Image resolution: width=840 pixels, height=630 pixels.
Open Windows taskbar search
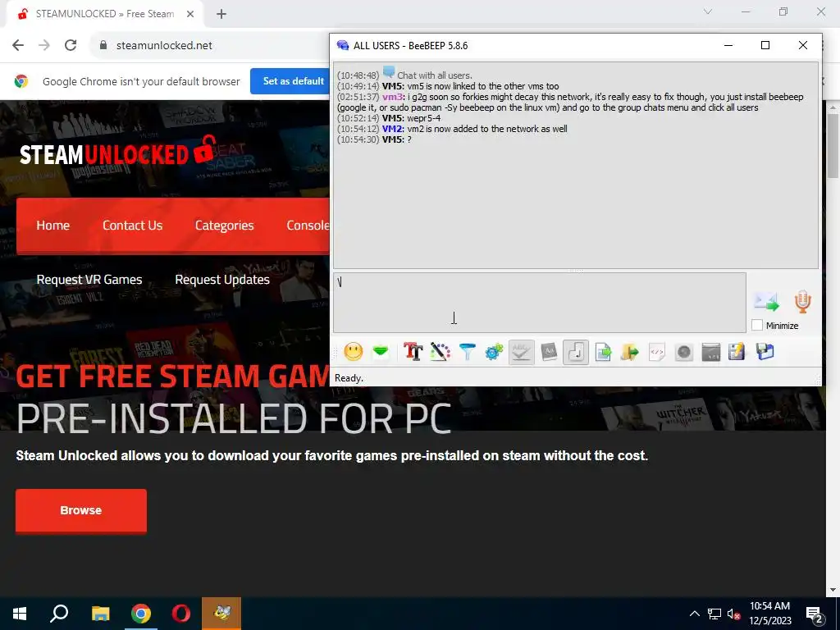59,614
